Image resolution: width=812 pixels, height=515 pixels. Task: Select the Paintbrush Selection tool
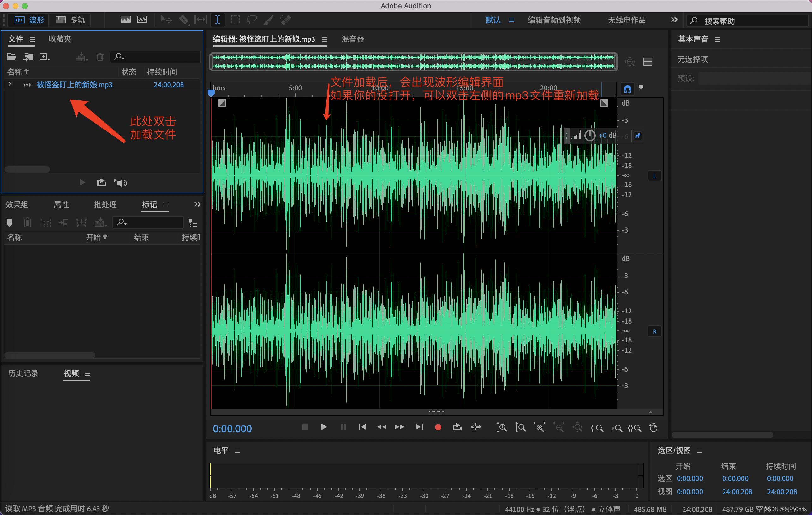click(268, 20)
